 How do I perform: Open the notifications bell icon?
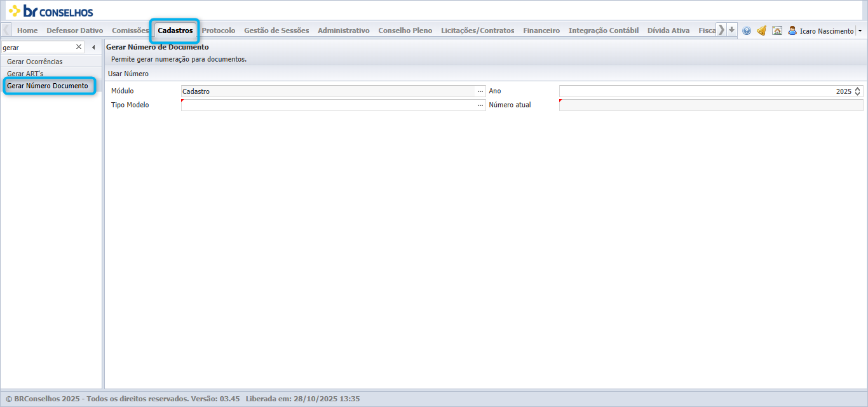pyautogui.click(x=761, y=30)
